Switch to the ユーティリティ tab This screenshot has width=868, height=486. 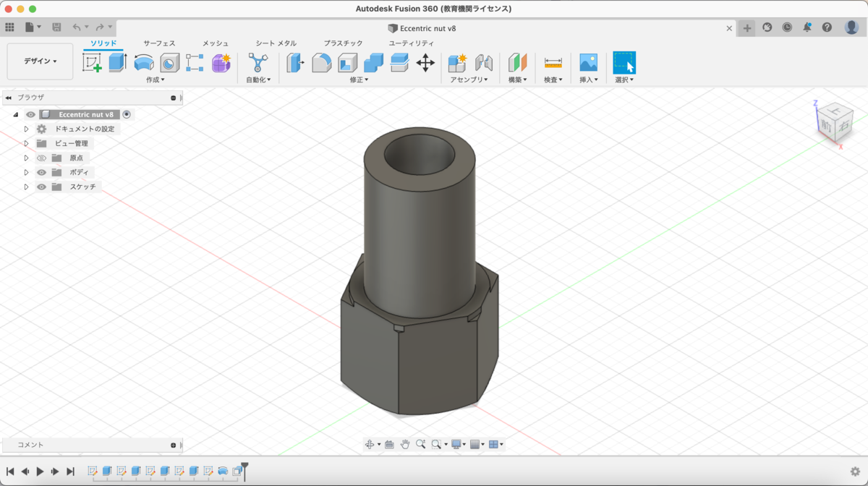click(x=412, y=43)
